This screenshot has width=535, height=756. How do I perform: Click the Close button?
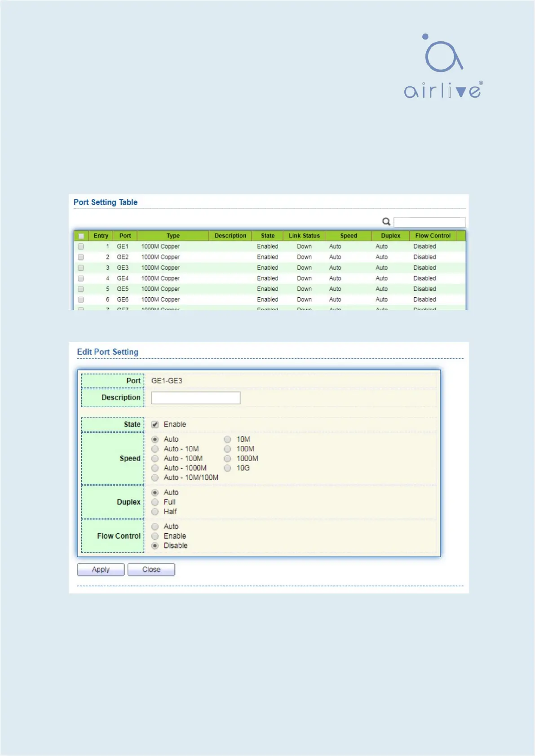(x=151, y=570)
